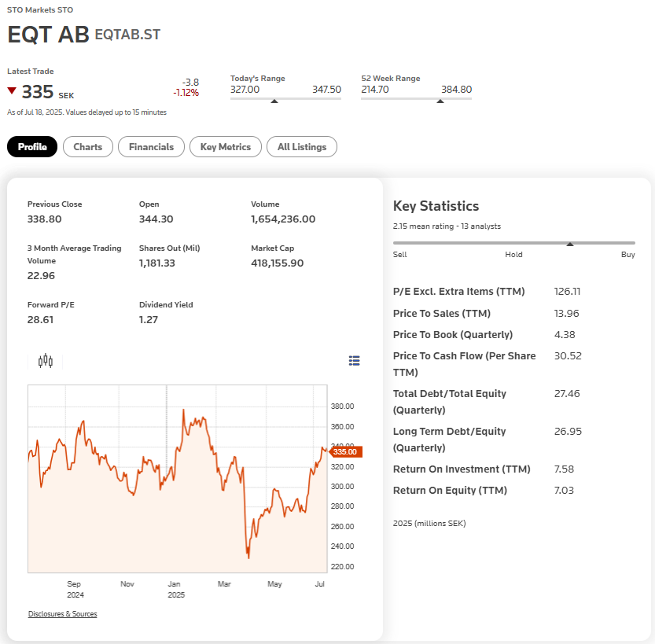Click Price To Cash Flow value 30.52
Screen dimensions: 655x644
click(x=568, y=356)
